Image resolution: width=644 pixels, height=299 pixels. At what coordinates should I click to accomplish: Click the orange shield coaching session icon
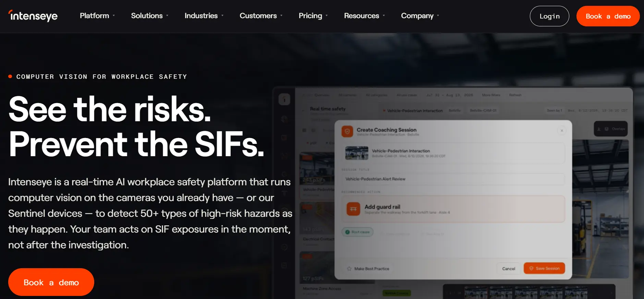[x=347, y=132]
